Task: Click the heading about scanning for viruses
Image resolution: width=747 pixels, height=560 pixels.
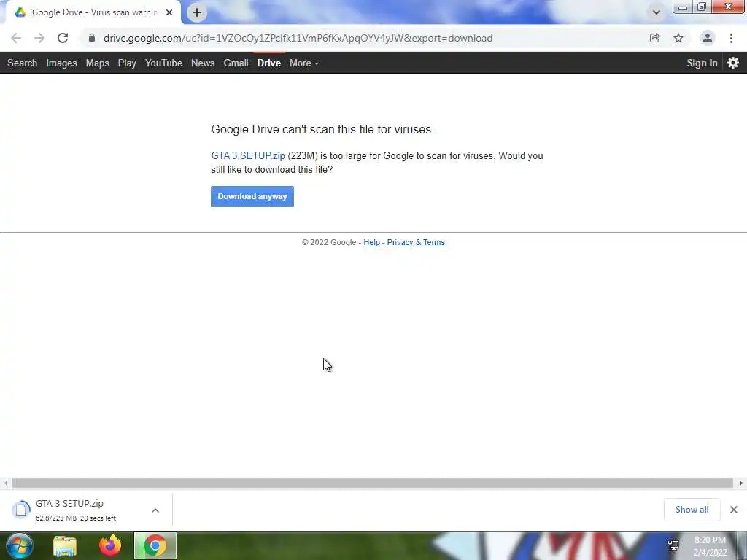Action: pos(322,130)
